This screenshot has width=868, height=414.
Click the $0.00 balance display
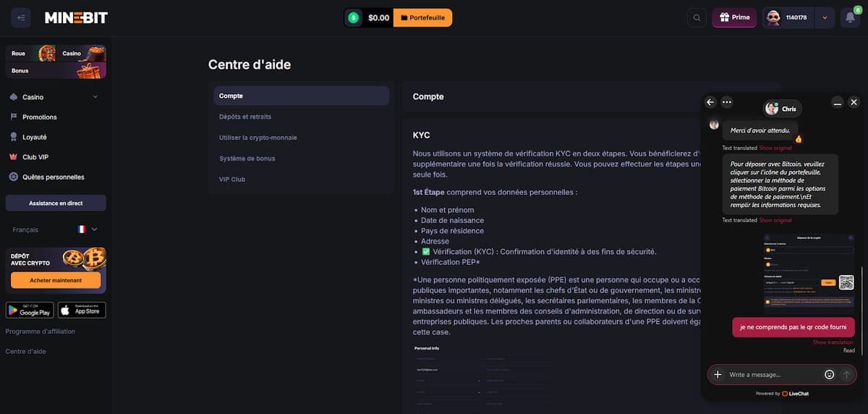pyautogui.click(x=378, y=17)
